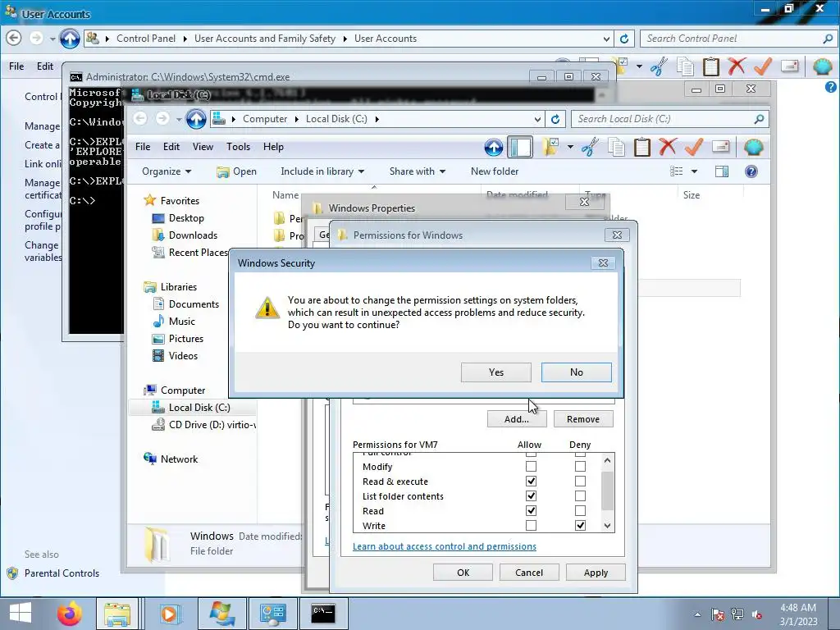Click No in Windows Security dialog

coord(577,372)
